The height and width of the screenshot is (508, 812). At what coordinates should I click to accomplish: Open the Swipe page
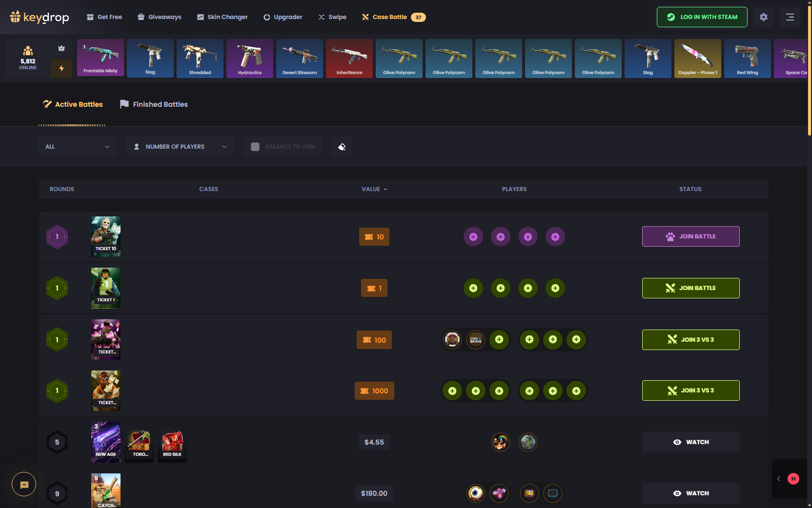click(332, 17)
